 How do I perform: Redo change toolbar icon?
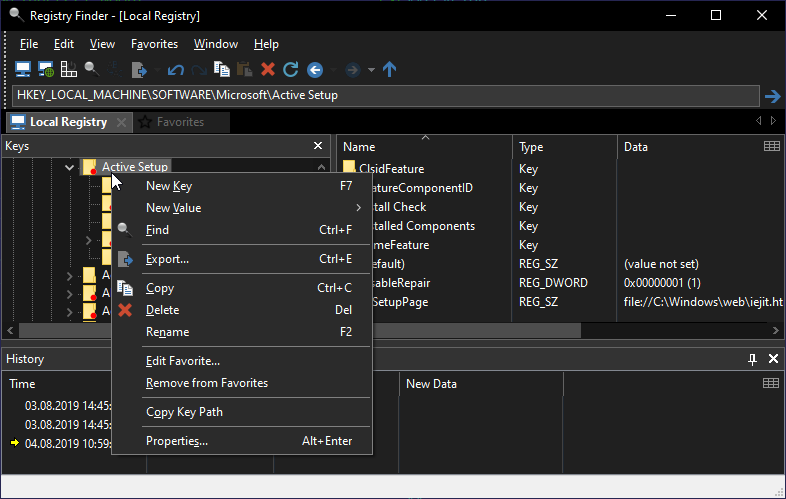coord(199,70)
